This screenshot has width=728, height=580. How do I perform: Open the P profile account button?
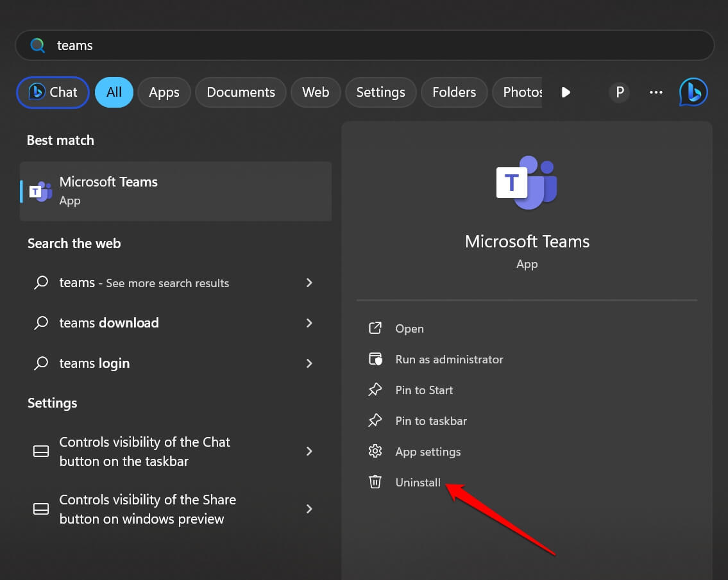[x=619, y=92]
